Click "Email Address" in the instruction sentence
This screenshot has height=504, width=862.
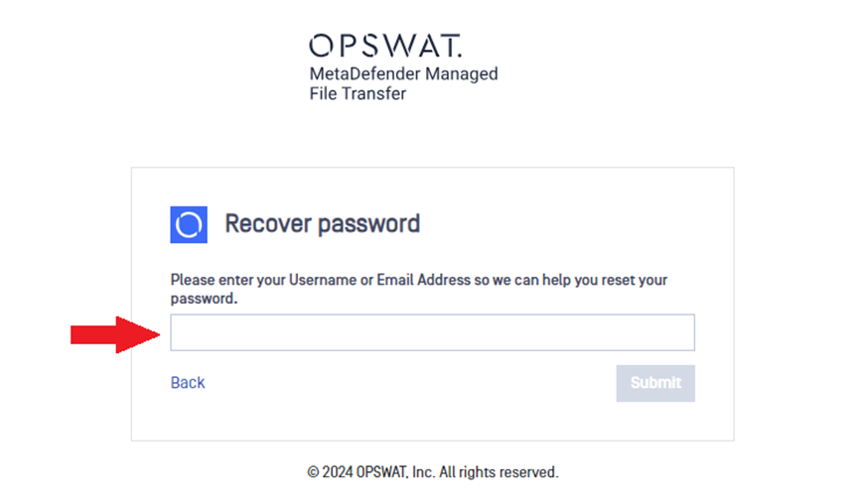pyautogui.click(x=423, y=280)
